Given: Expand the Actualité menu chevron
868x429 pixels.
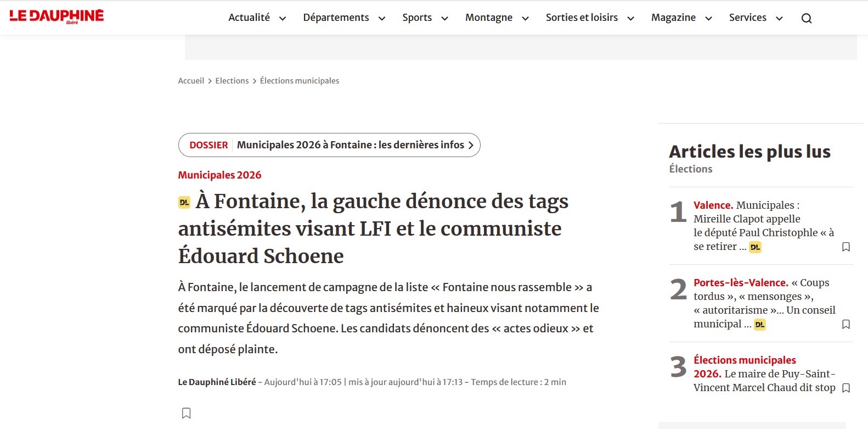Looking at the screenshot, I should click(x=283, y=19).
